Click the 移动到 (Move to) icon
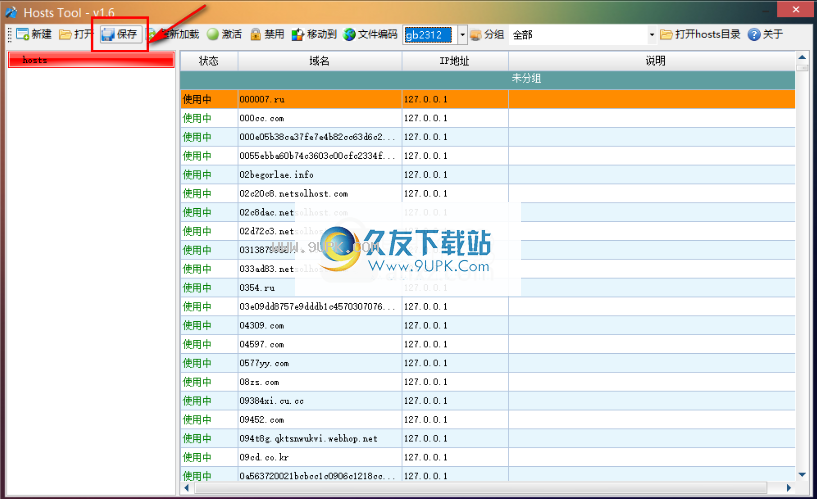The width and height of the screenshot is (817, 499). coord(298,34)
